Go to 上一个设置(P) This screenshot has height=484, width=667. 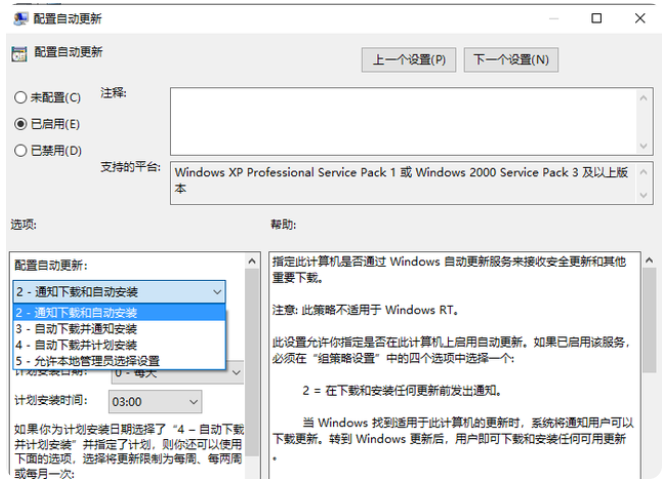coord(409,60)
